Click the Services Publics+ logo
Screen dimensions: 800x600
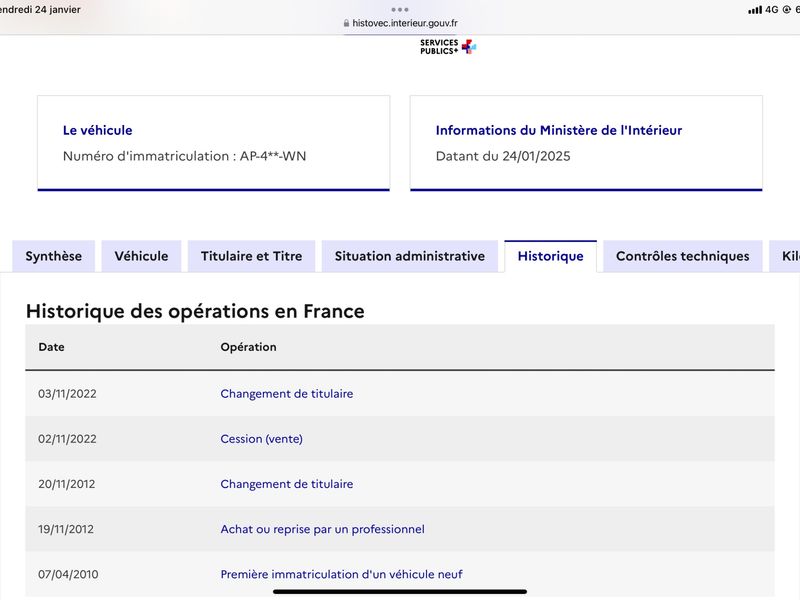tap(448, 47)
